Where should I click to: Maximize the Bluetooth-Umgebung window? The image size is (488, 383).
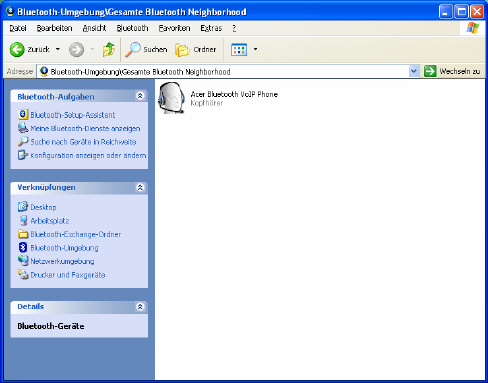462,12
